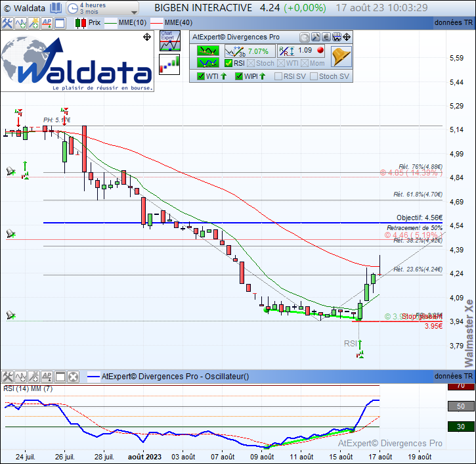This screenshot has height=464, width=476.
Task: Click the Stop glissant label
Action: [x=422, y=316]
